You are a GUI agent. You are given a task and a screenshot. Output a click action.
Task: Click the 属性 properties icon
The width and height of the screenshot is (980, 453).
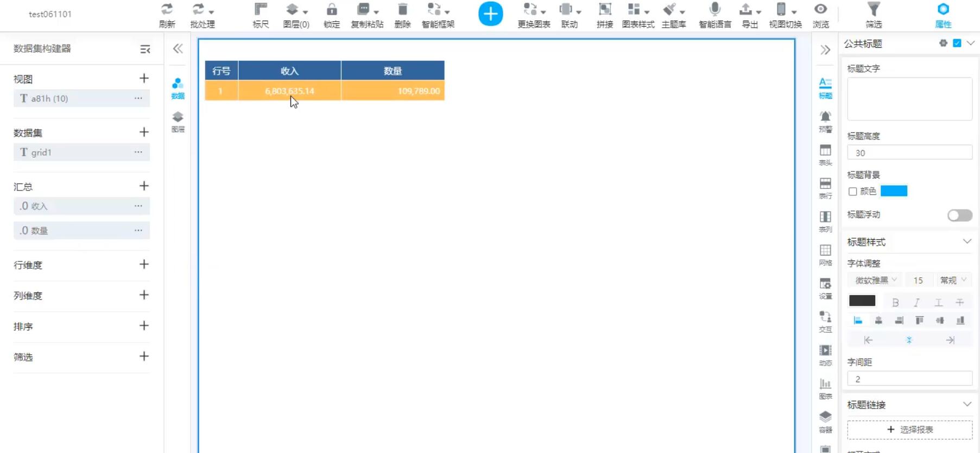point(943,9)
